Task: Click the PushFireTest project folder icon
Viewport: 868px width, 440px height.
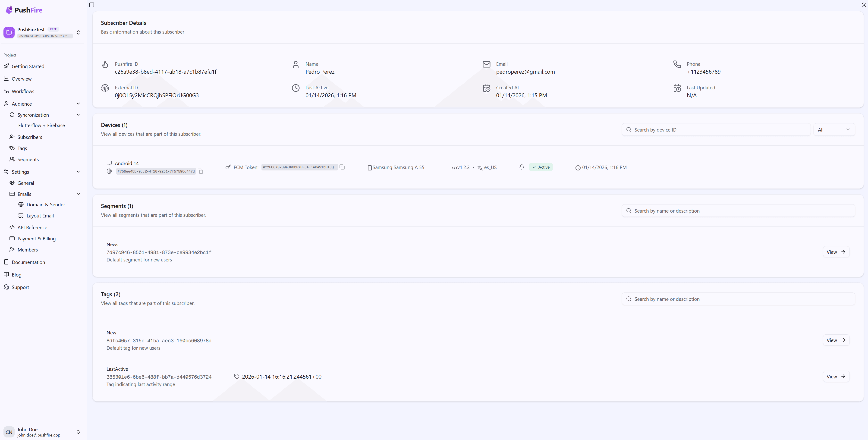Action: tap(9, 32)
